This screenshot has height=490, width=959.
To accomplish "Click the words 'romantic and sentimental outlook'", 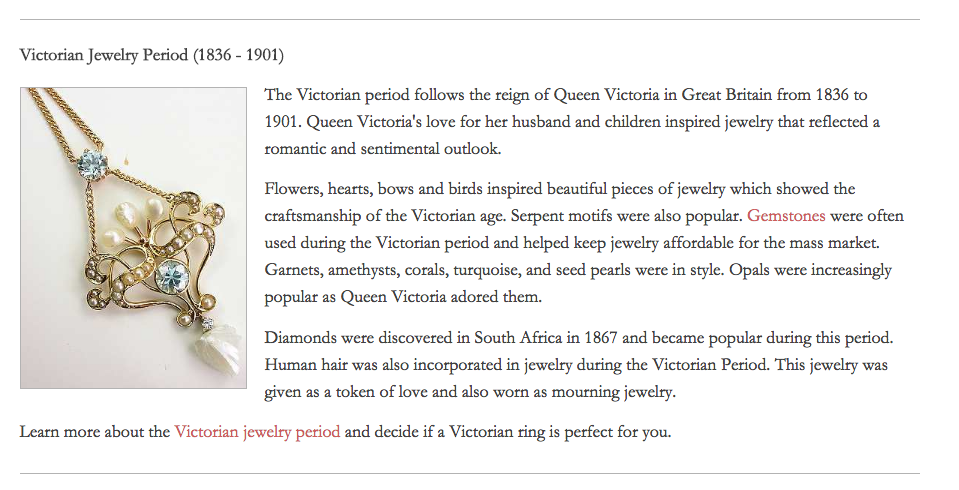I will tap(382, 149).
